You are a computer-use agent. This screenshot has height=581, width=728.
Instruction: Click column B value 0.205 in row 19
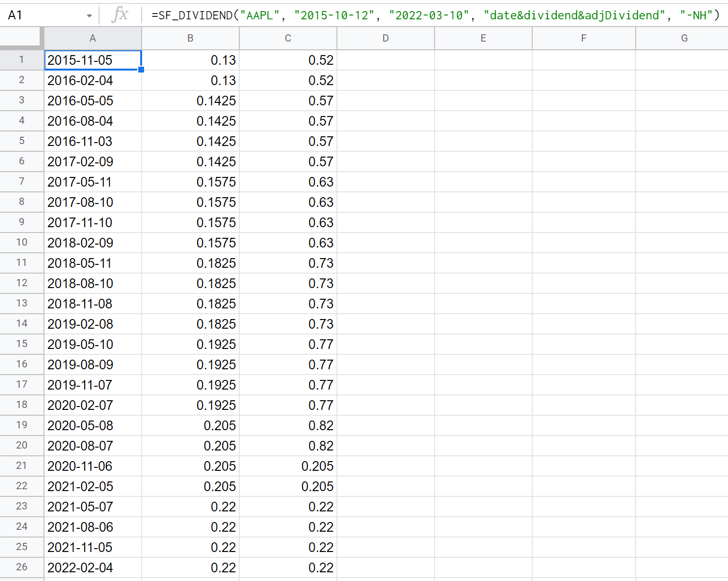pyautogui.click(x=190, y=425)
